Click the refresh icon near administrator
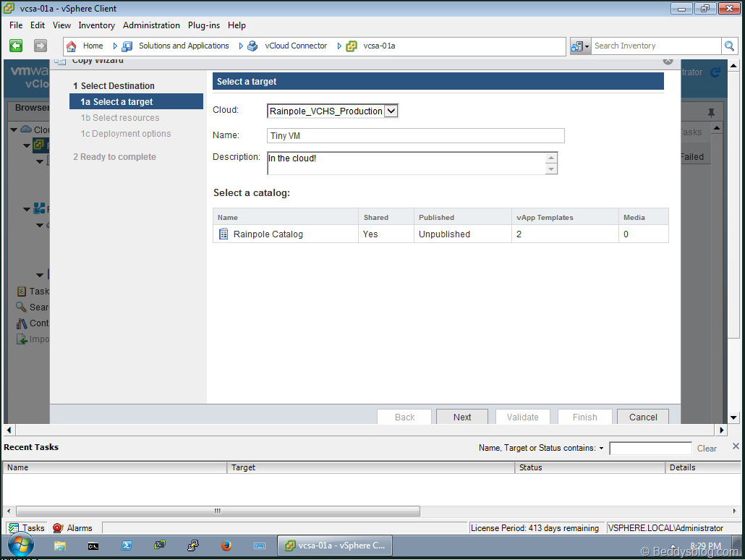 [x=715, y=72]
